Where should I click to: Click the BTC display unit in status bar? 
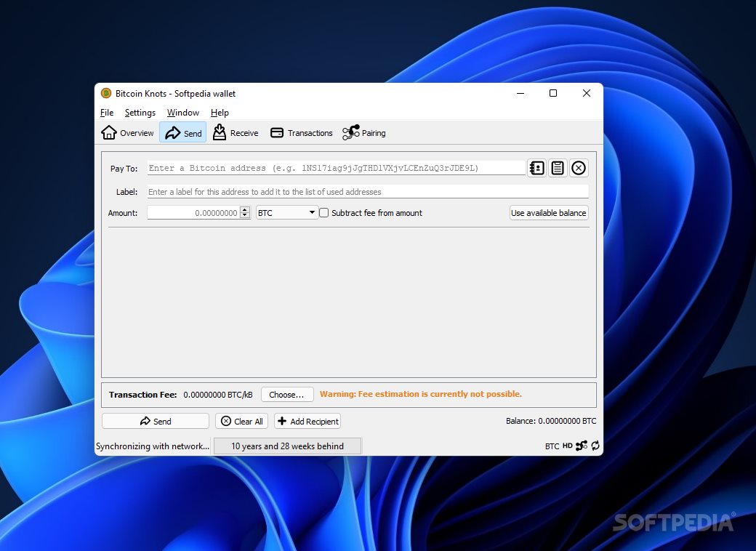click(552, 446)
